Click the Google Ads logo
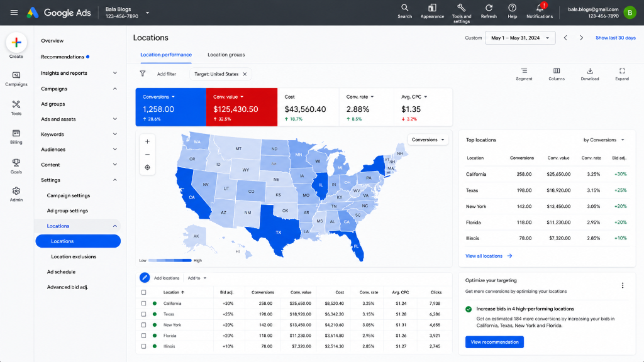Image resolution: width=644 pixels, height=362 pixels. 58,13
